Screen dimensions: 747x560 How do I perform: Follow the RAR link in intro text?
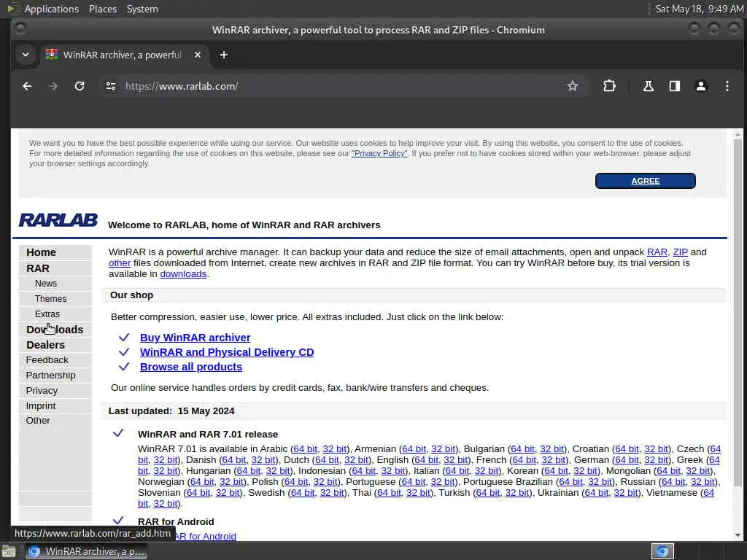pos(657,252)
